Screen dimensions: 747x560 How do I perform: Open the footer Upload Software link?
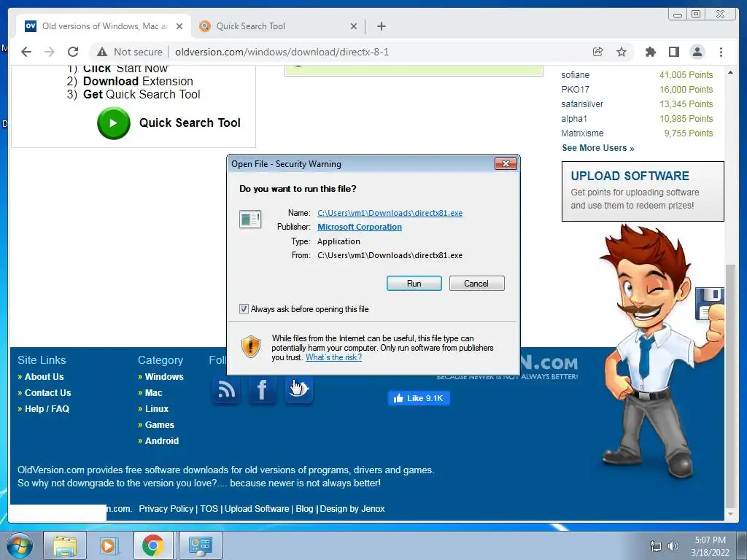[x=257, y=509]
